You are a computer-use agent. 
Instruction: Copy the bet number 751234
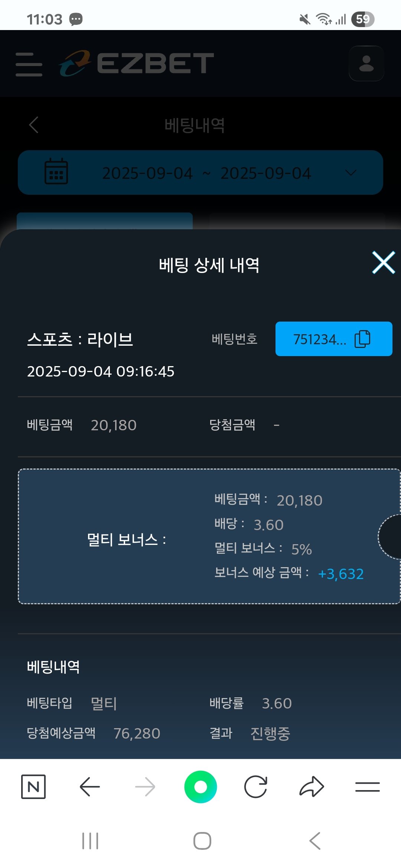(319, 339)
